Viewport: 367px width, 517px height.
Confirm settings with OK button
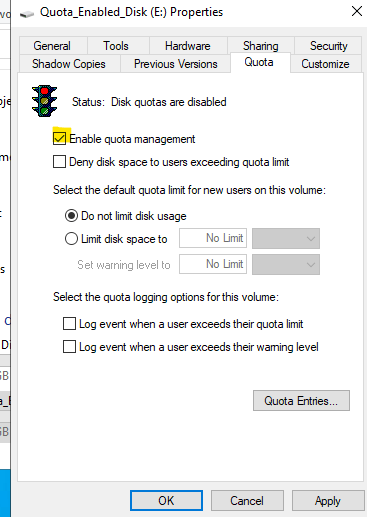[x=166, y=500]
